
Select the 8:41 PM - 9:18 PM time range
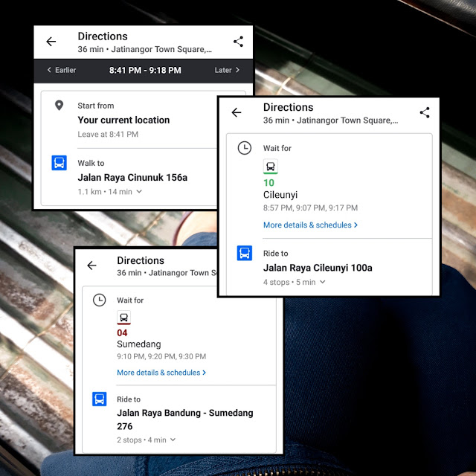coord(145,71)
